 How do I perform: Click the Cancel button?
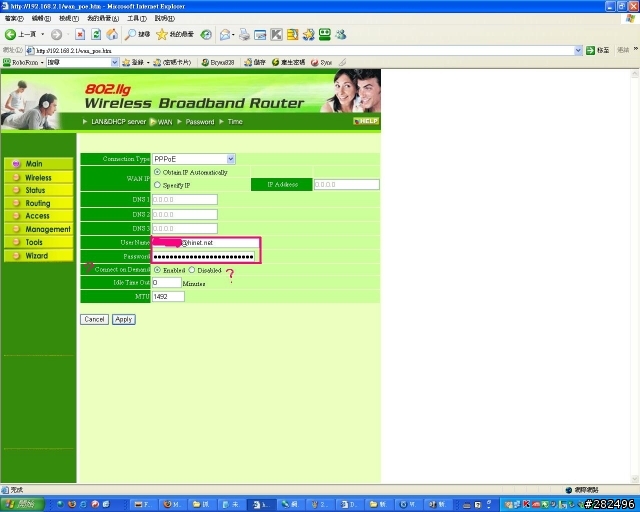pos(94,319)
